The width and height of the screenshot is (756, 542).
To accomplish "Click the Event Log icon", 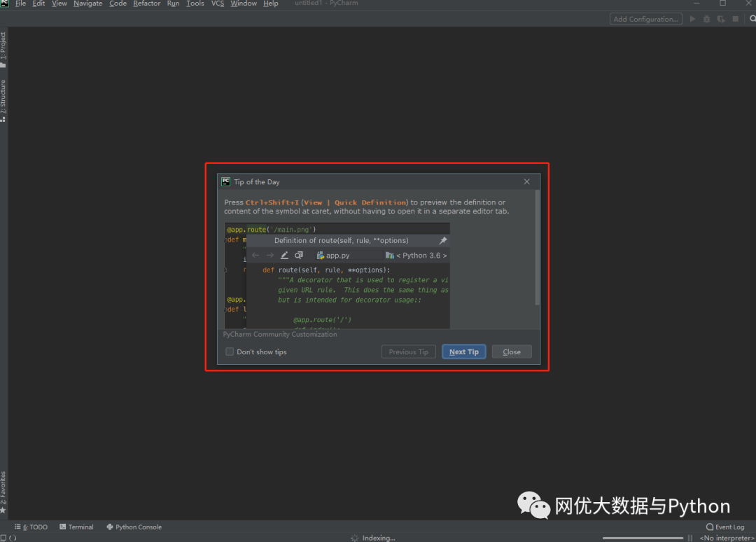I will (x=710, y=527).
